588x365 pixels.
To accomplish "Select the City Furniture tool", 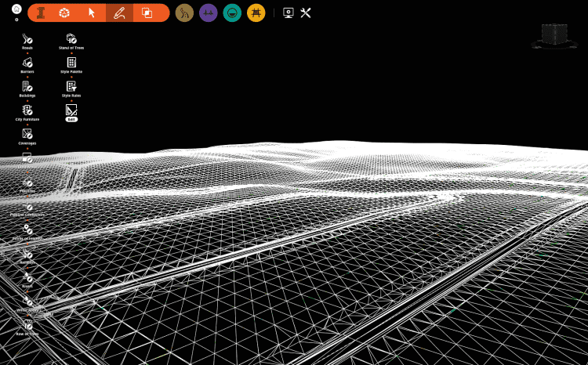I will [x=27, y=110].
